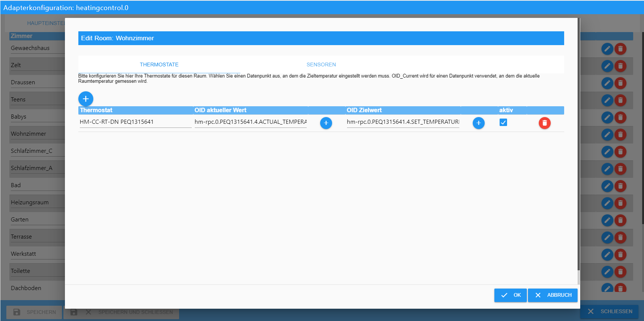Edit room Zelt pencil icon
Viewport: 644px width, 321px height.
pos(607,66)
